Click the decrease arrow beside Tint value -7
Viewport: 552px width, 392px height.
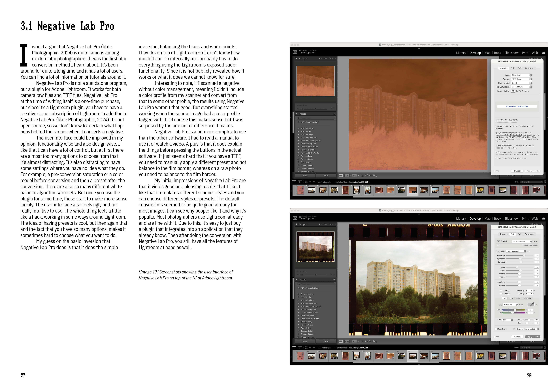tap(527, 313)
